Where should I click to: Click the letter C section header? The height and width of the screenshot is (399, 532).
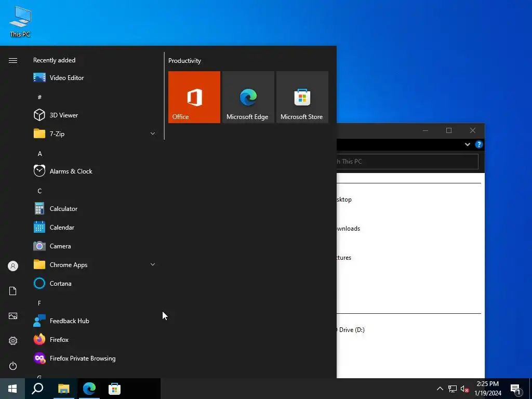[x=39, y=191]
